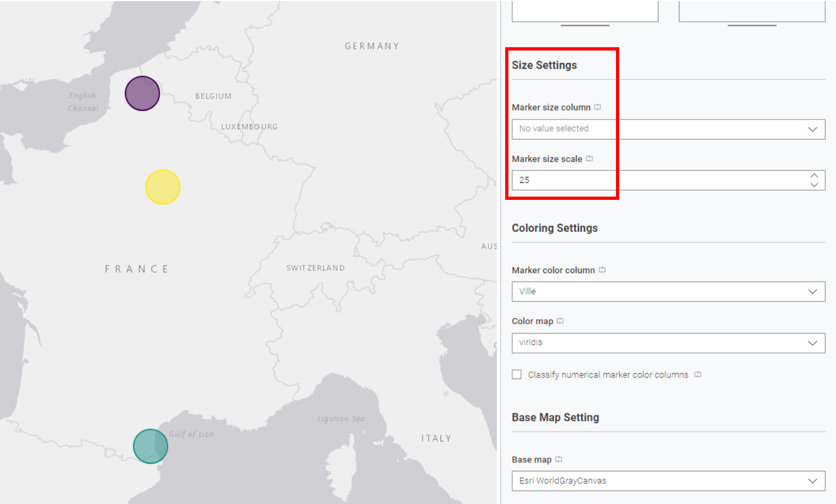Screen dimensions: 836x504
Task: Click the Coloring Settings section heading
Action: (x=555, y=228)
